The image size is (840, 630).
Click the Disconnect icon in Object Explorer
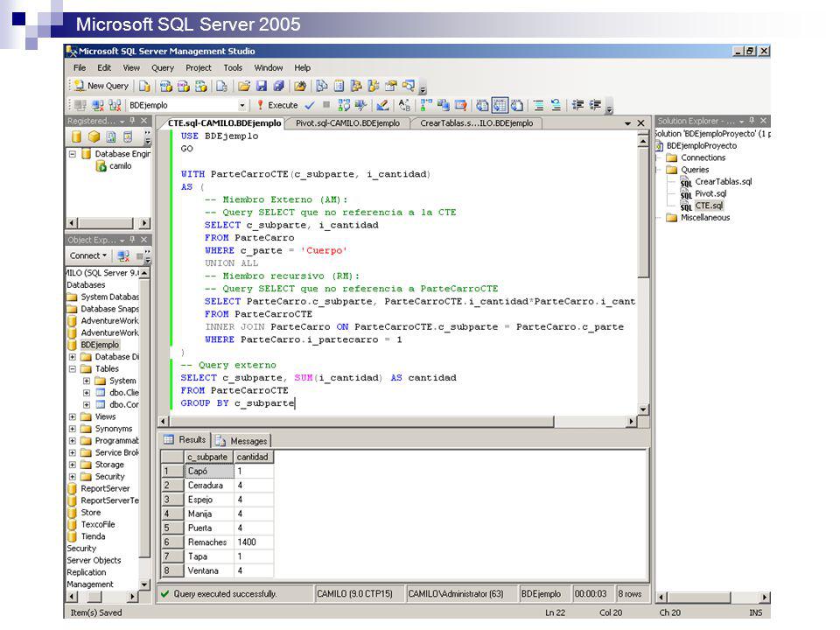122,255
